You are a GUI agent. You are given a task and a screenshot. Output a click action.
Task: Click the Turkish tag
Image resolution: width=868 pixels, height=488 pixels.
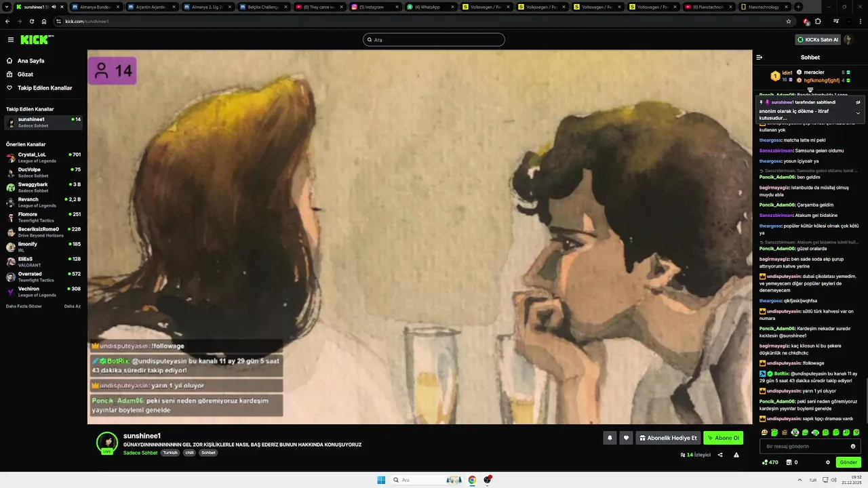[x=170, y=453]
